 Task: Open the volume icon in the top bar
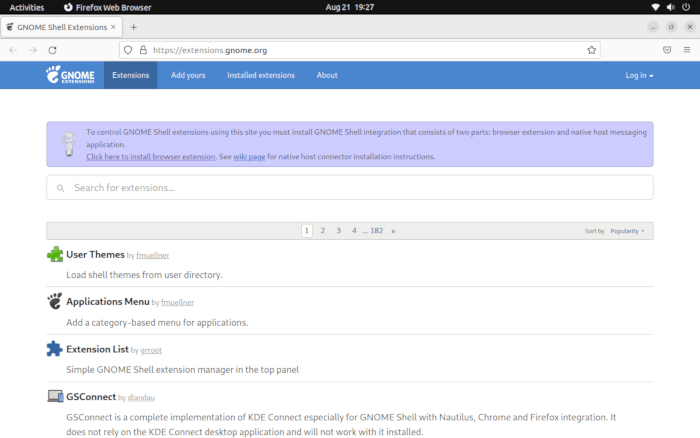click(671, 7)
